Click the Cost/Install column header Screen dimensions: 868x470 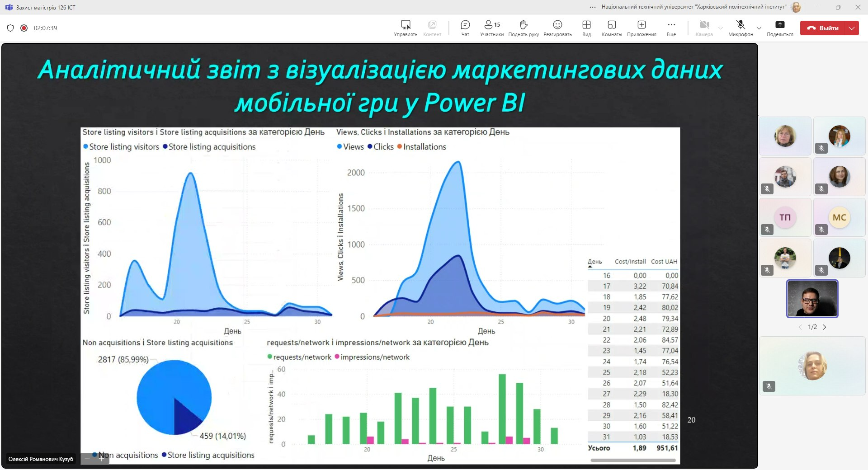(630, 262)
